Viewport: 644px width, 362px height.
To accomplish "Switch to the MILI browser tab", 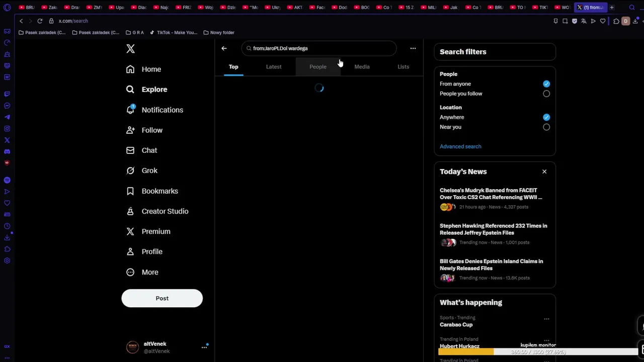I will pyautogui.click(x=428, y=8).
